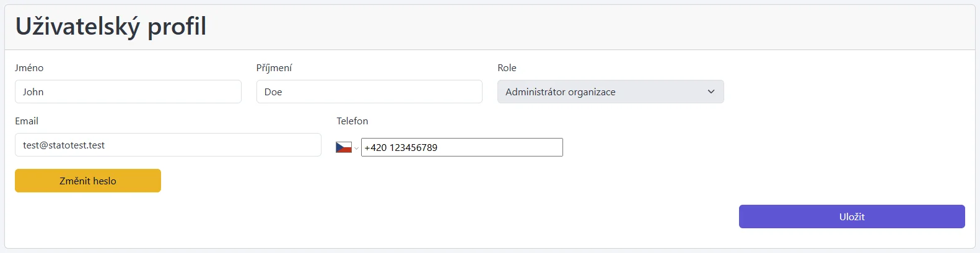Viewport: 980px width, 253px height.
Task: Click into the Email field
Action: point(167,145)
